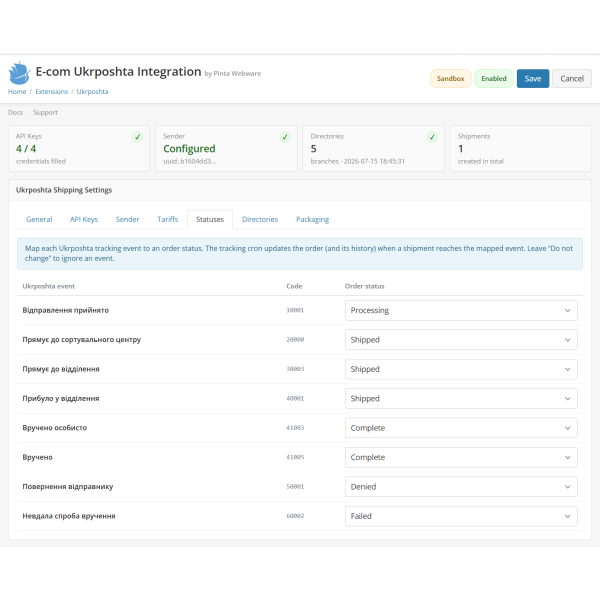Click the Order status column header

[364, 286]
